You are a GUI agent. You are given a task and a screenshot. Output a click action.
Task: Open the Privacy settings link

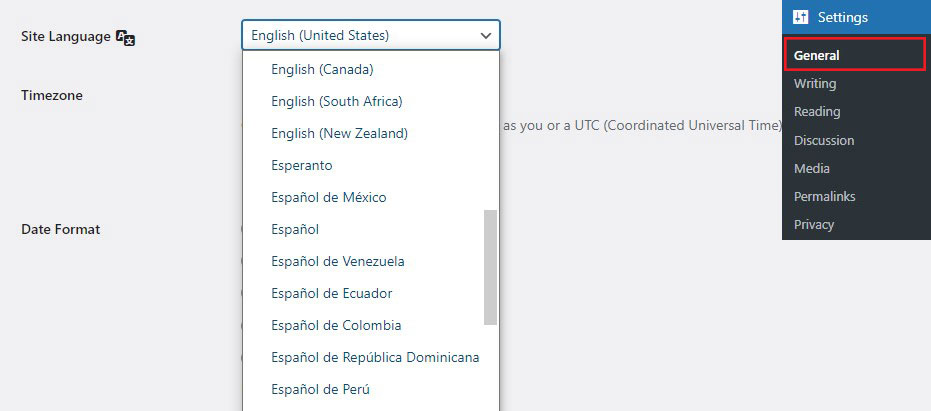(813, 225)
